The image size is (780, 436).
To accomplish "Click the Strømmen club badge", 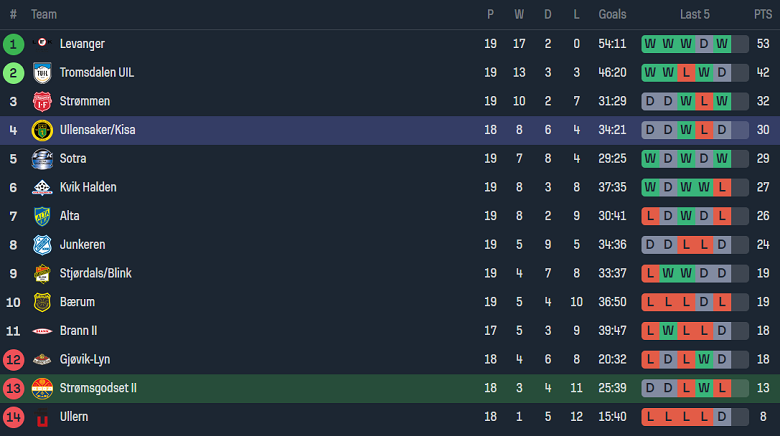I will coord(42,101).
